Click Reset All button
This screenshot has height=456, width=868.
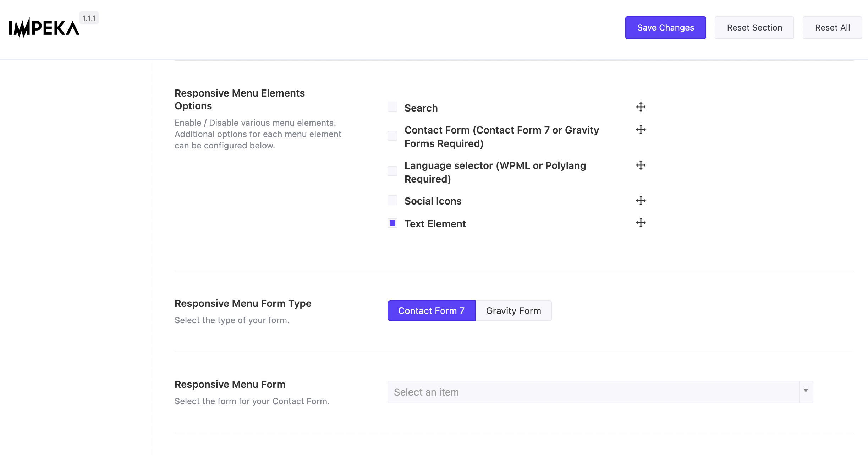[832, 28]
